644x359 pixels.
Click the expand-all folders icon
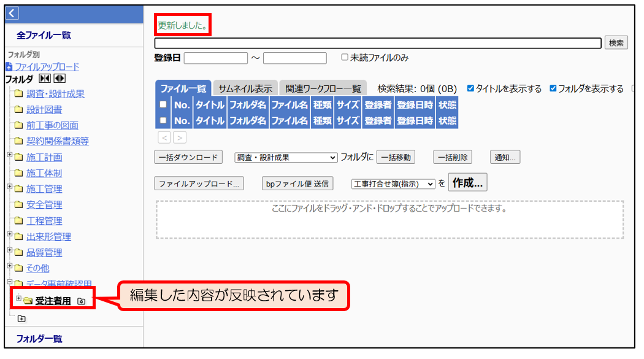59,79
